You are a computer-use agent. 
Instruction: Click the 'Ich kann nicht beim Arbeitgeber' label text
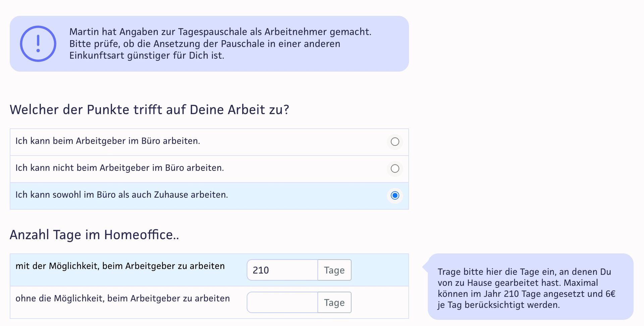click(120, 168)
